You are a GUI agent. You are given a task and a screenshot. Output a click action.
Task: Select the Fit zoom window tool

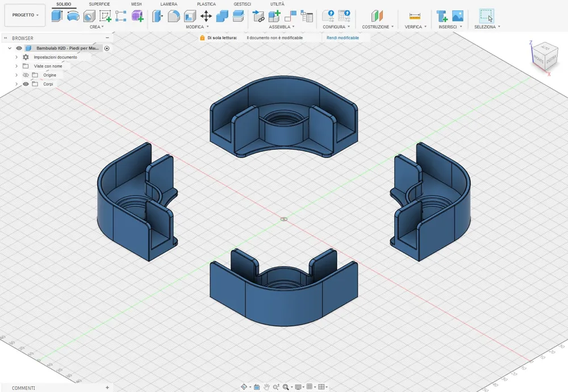[x=286, y=387]
